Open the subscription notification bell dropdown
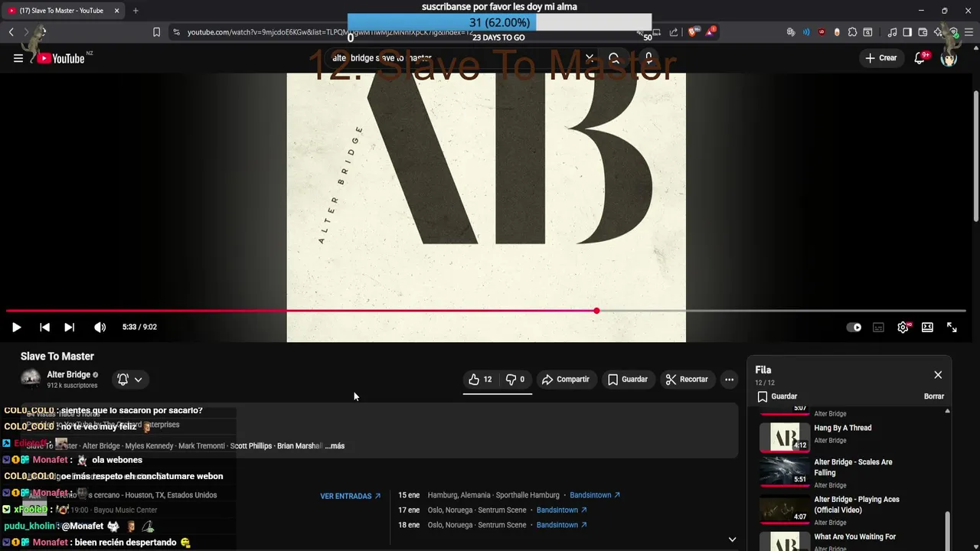Viewport: 980px width, 551px height. click(x=129, y=379)
